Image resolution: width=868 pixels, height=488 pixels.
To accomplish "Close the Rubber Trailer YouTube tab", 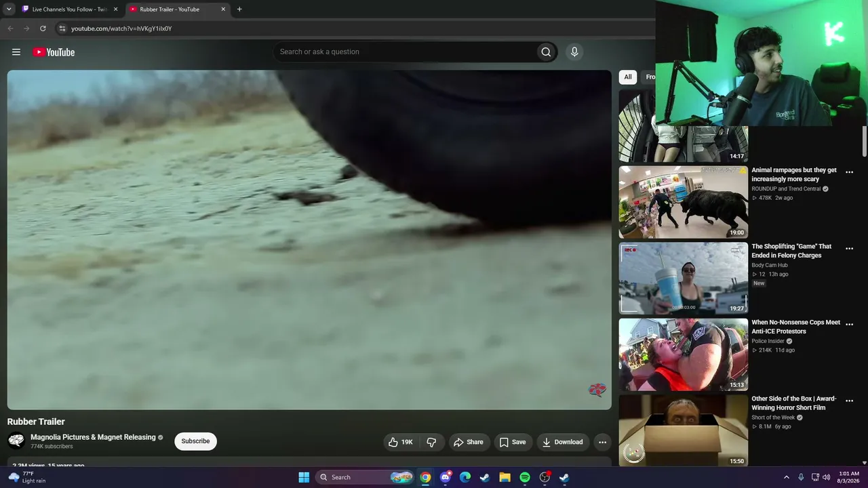I will point(223,9).
